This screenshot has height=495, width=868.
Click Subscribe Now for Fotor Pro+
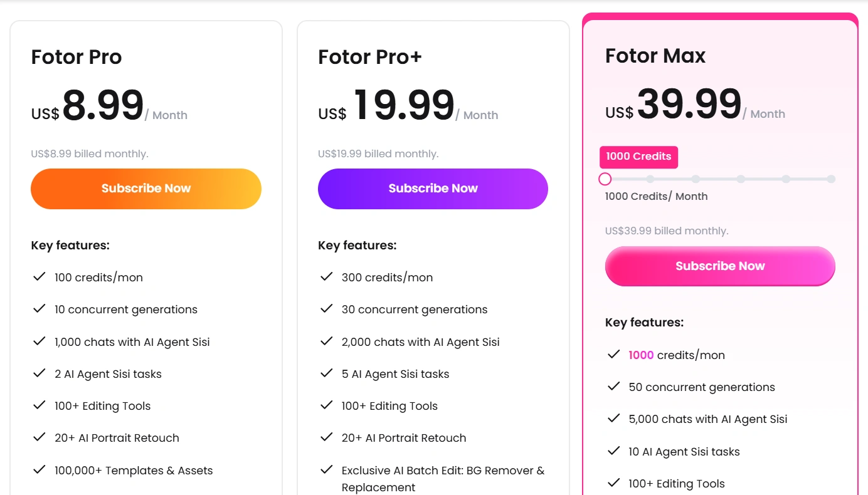point(433,189)
